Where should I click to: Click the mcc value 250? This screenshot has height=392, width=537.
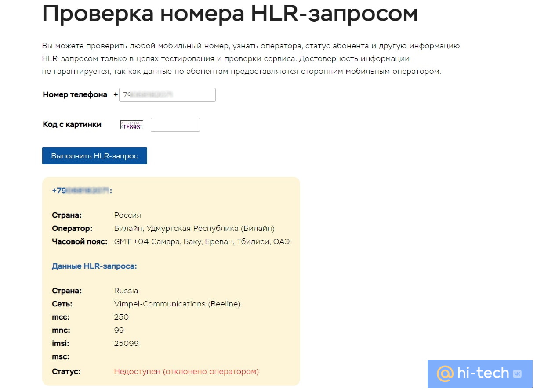coord(121,317)
